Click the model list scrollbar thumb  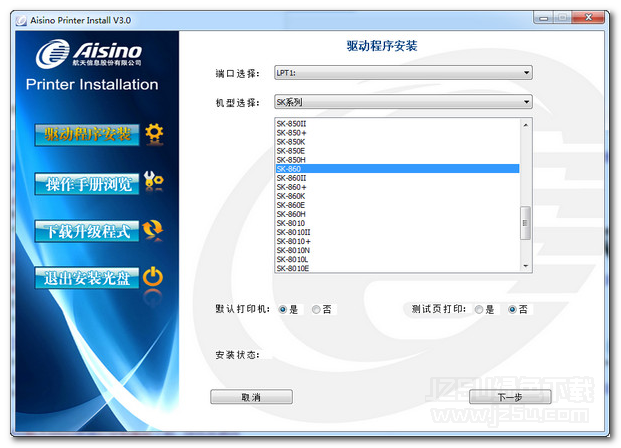coord(526,223)
